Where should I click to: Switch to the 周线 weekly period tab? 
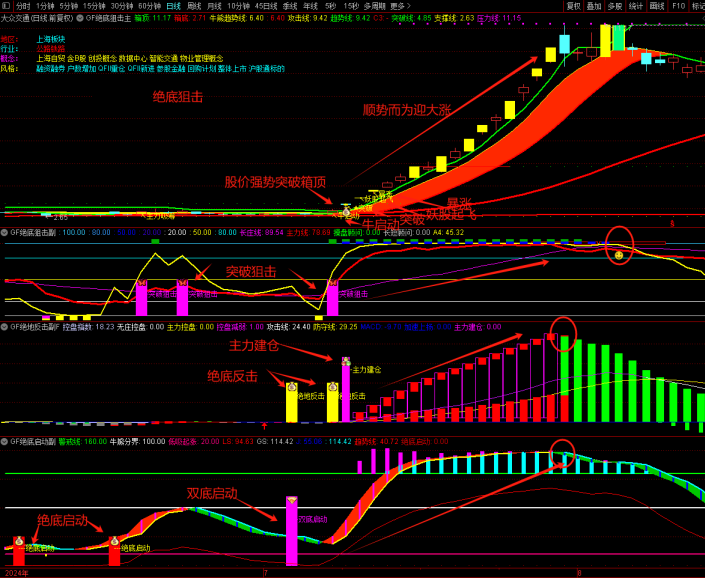point(194,5)
